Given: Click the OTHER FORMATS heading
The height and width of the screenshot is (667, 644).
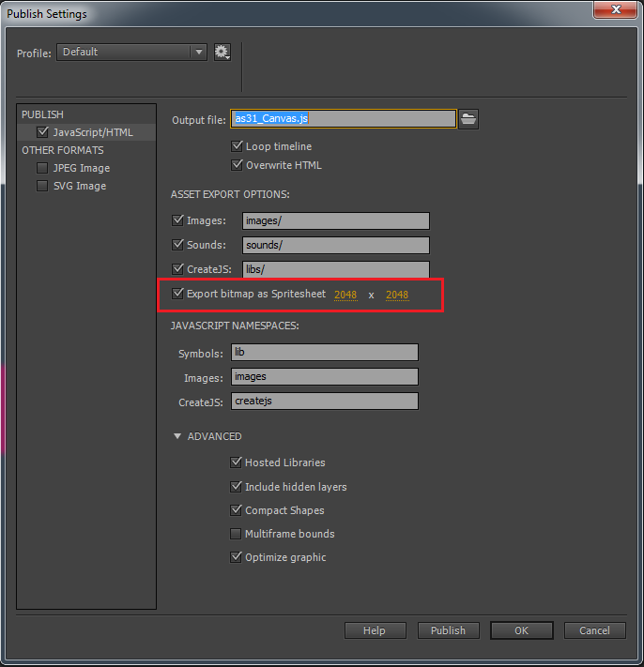Looking at the screenshot, I should 63,150.
